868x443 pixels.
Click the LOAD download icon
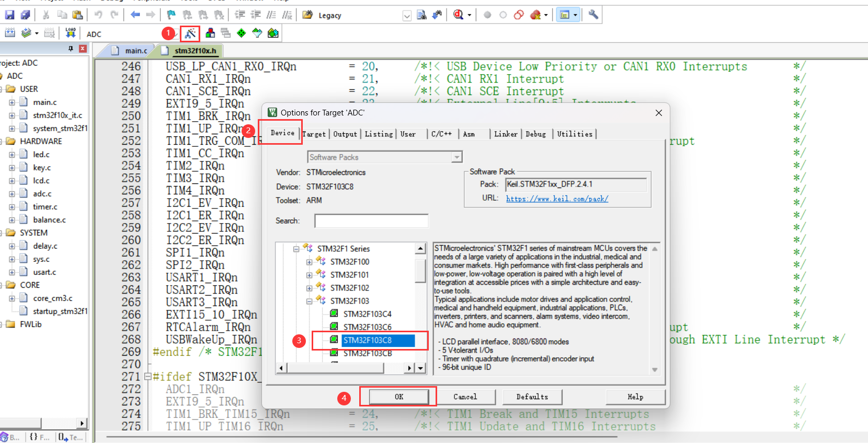[x=71, y=33]
